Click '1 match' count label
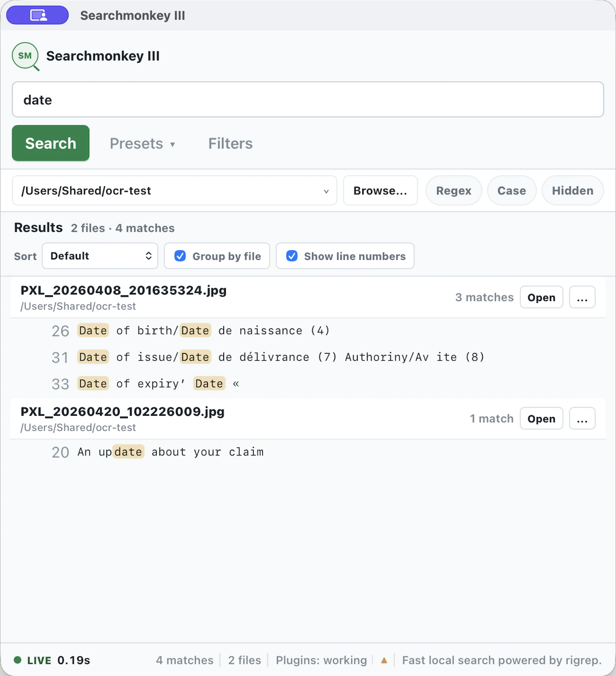 (x=492, y=418)
